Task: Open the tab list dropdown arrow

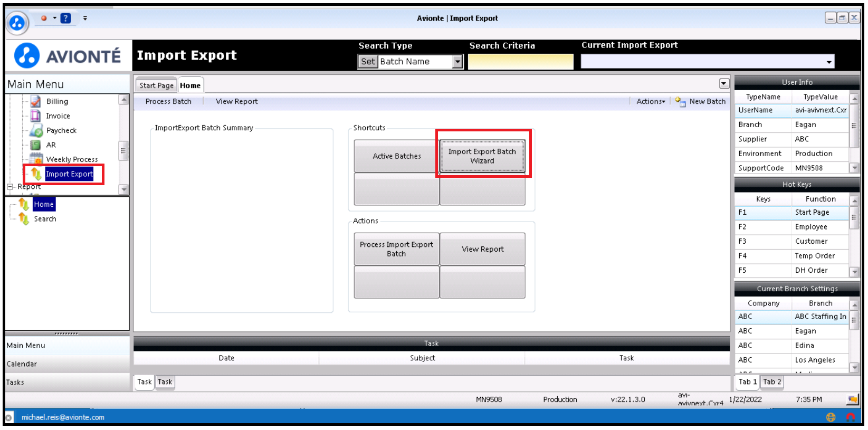Action: pyautogui.click(x=724, y=84)
